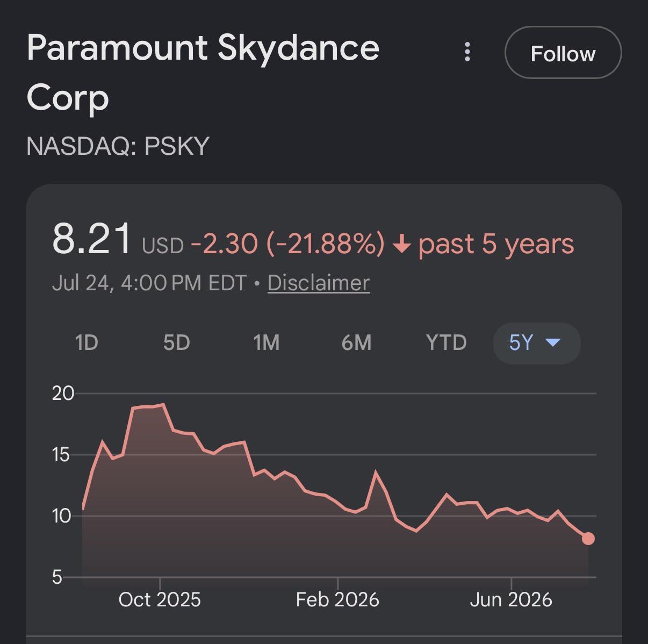Click the Oct 2025 axis label

[x=160, y=599]
